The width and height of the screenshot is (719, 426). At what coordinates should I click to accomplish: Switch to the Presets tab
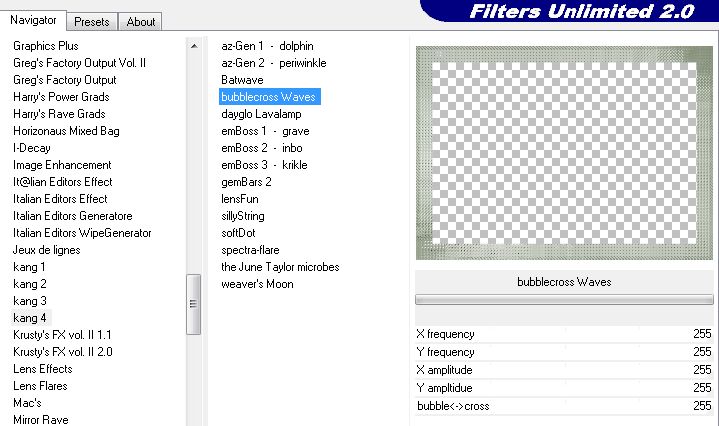[x=92, y=21]
